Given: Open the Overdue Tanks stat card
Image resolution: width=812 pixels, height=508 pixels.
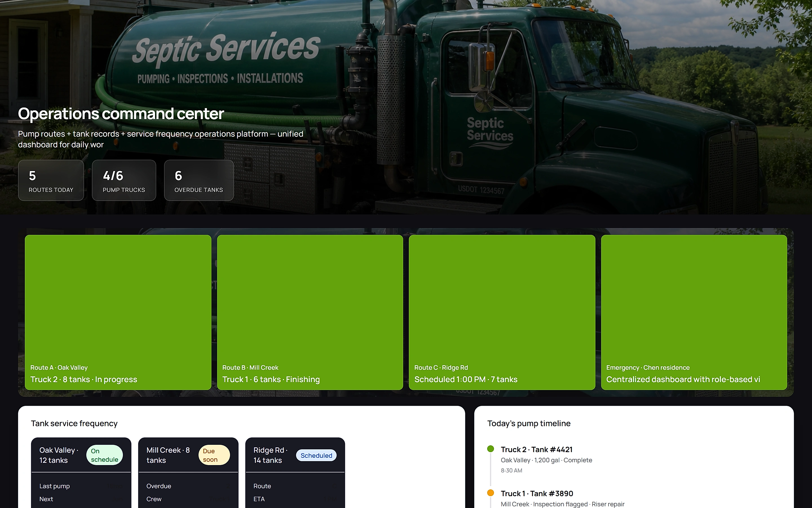Looking at the screenshot, I should point(199,180).
